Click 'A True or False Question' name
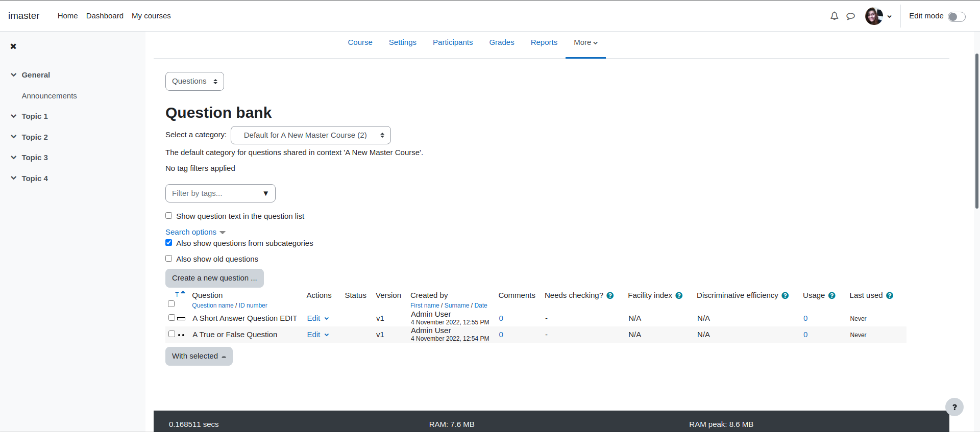 pyautogui.click(x=235, y=335)
